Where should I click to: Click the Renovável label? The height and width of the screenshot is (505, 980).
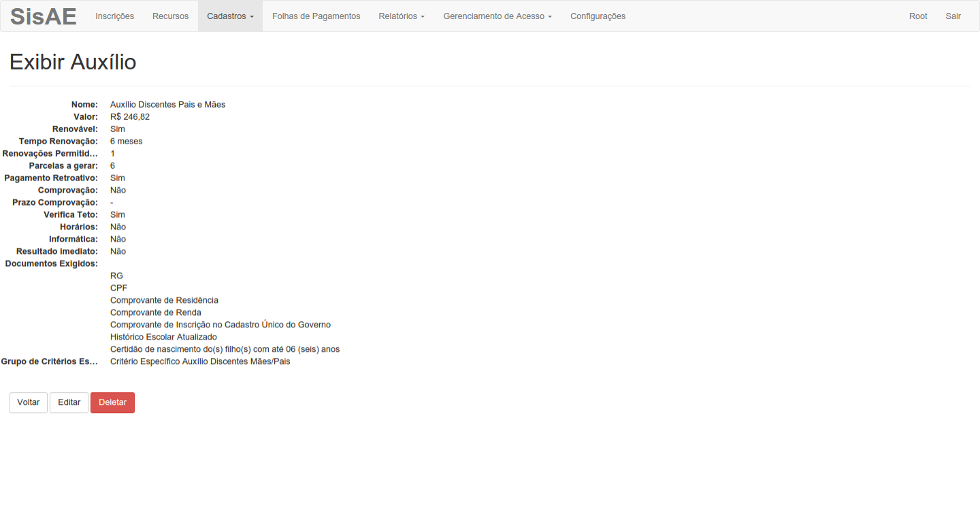pyautogui.click(x=75, y=129)
